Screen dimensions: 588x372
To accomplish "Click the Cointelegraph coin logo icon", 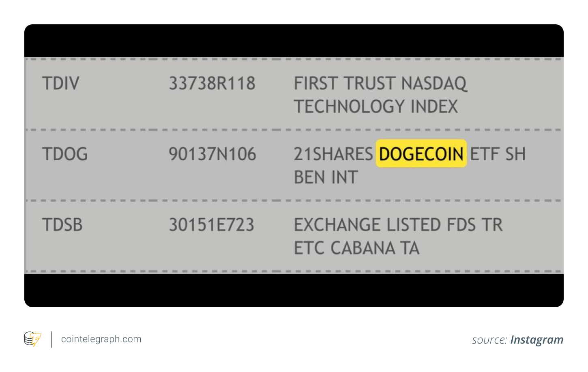I will click(32, 339).
